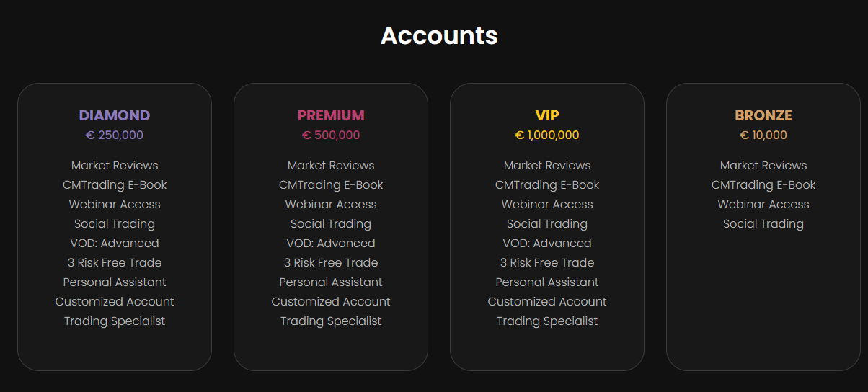Click the € 1,000,000 VIP price

click(x=547, y=135)
